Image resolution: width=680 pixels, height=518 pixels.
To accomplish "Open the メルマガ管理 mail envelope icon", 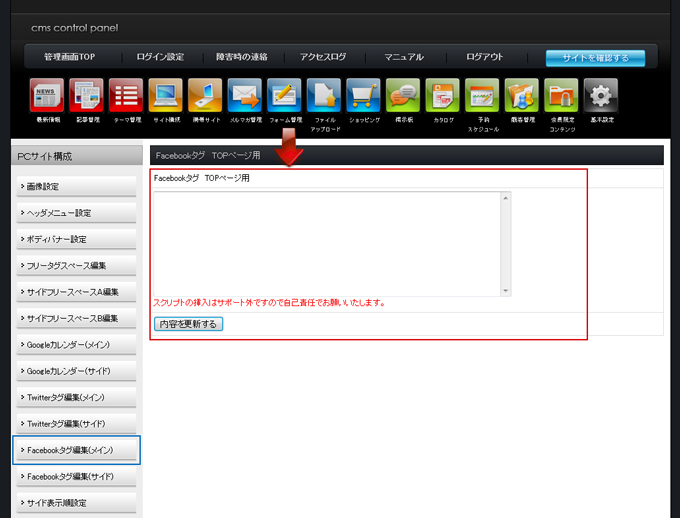I will pos(244,96).
